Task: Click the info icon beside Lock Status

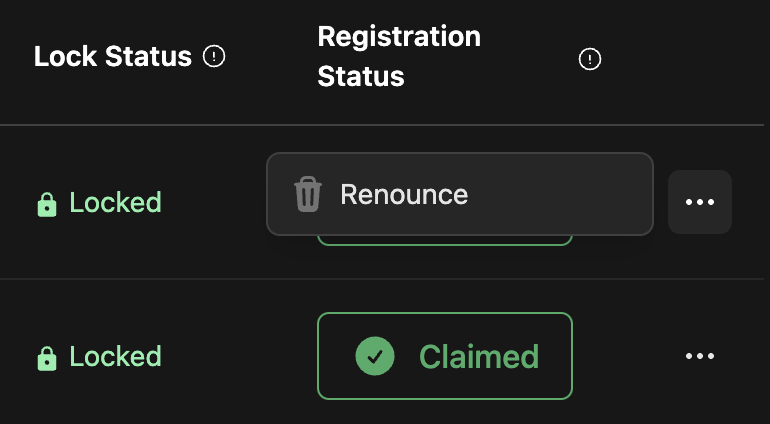Action: 213,57
